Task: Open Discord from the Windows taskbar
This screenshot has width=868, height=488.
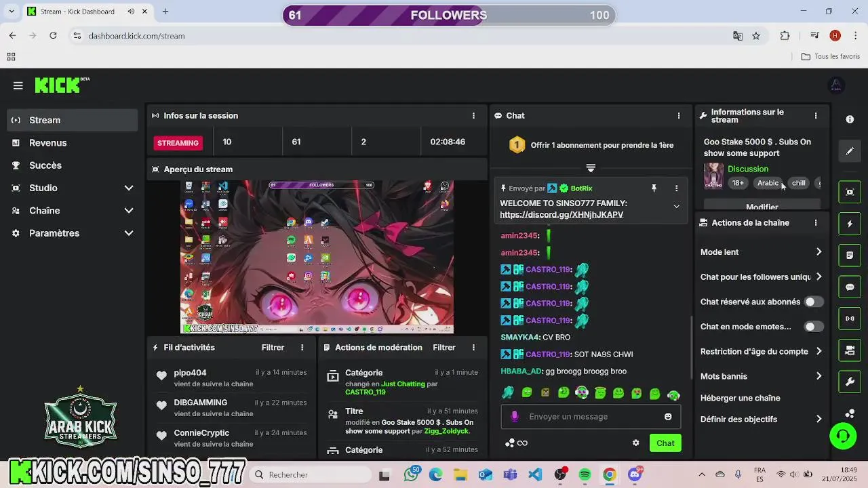Action: pyautogui.click(x=635, y=474)
